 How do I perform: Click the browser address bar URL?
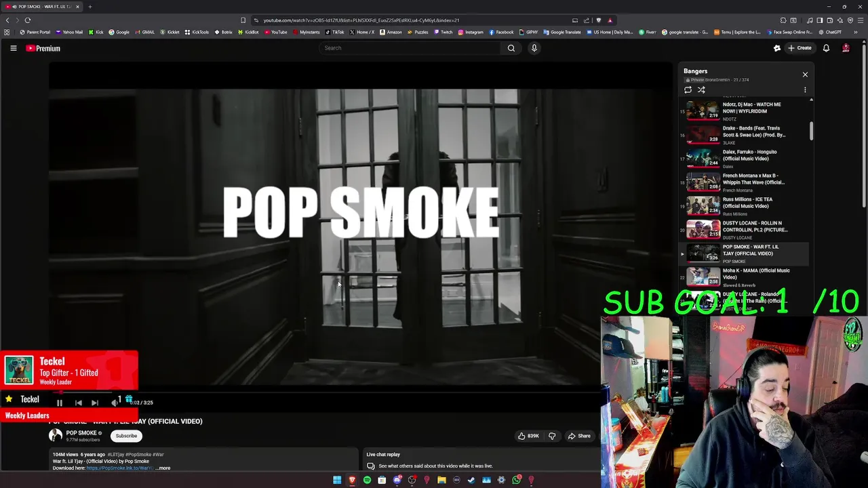pyautogui.click(x=361, y=20)
